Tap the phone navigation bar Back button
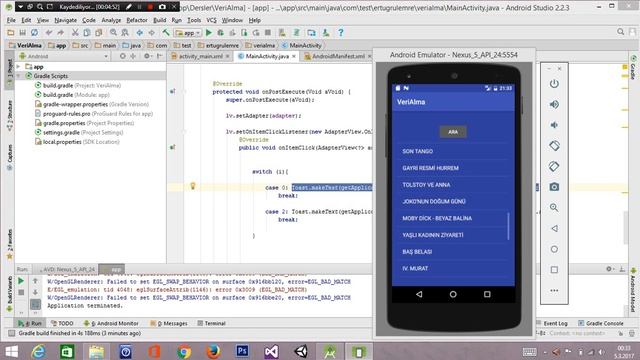Image resolution: width=640 pixels, height=360 pixels. tap(419, 294)
